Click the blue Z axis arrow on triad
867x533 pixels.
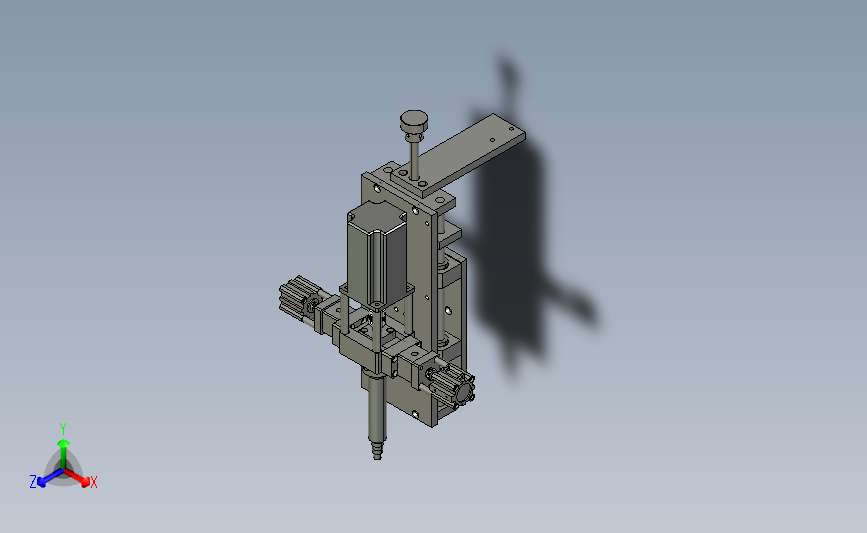coord(49,478)
